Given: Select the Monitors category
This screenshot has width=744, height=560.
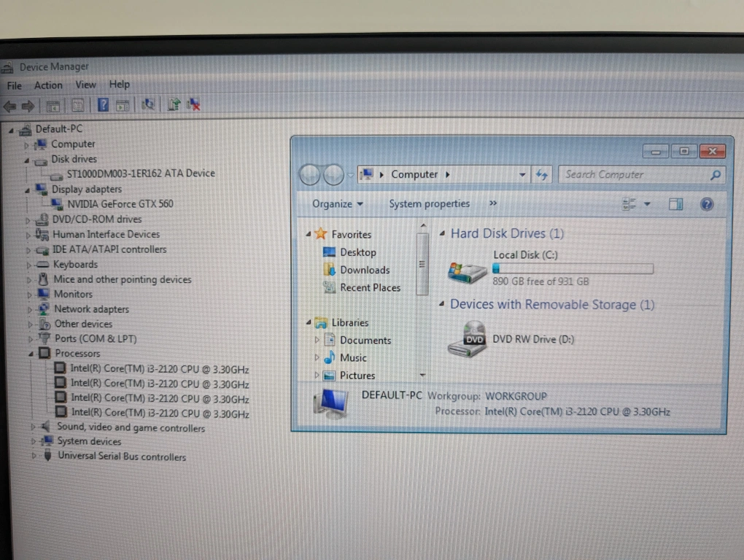Looking at the screenshot, I should coord(73,294).
